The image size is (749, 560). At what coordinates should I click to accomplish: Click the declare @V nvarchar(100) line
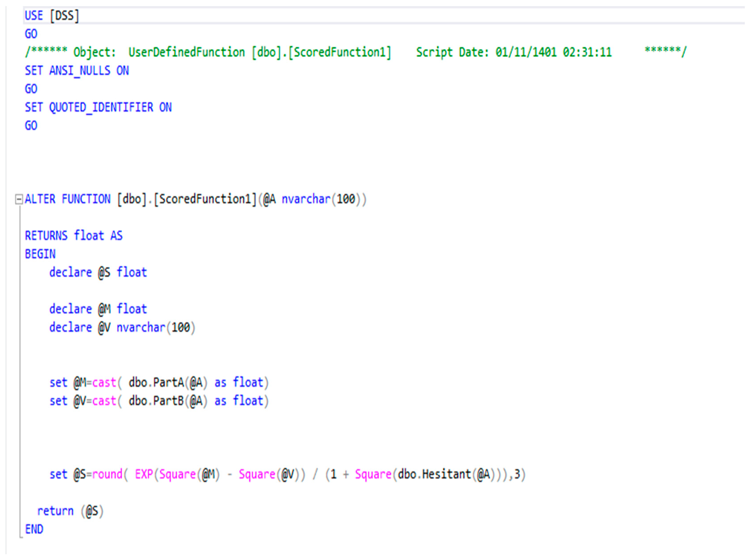122,327
